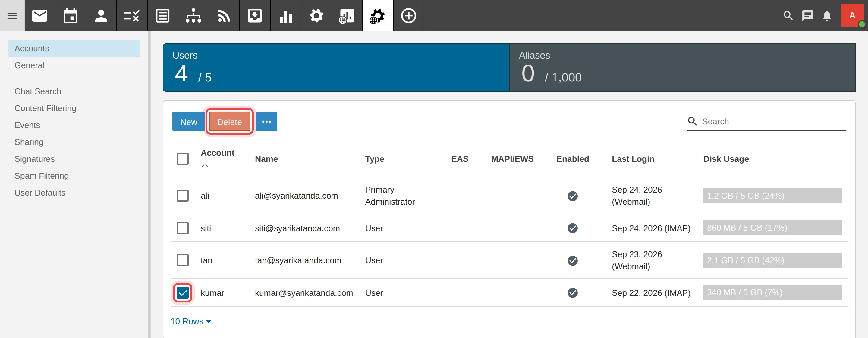Image resolution: width=868 pixels, height=338 pixels.
Task: Uncheck the kumar account checkbox
Action: click(183, 293)
